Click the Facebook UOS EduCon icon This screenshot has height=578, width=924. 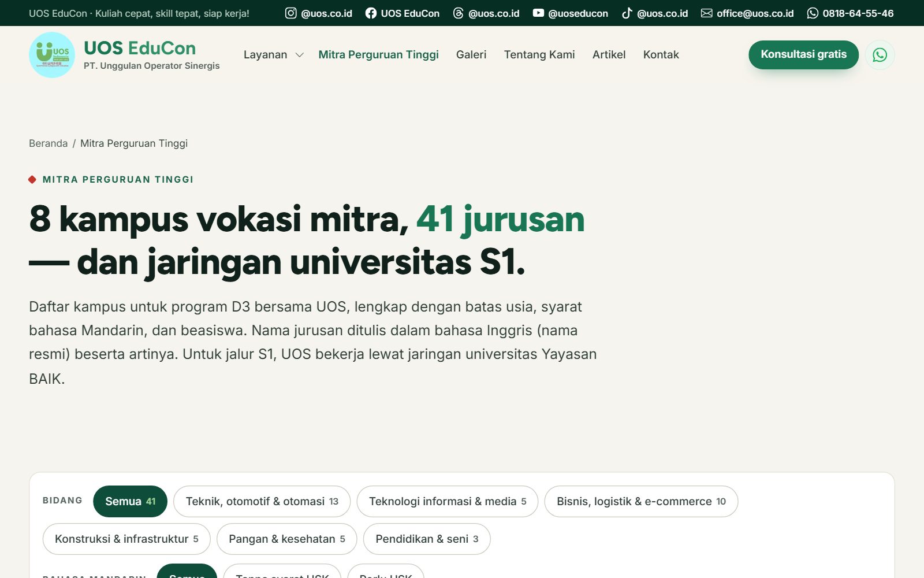[371, 13]
